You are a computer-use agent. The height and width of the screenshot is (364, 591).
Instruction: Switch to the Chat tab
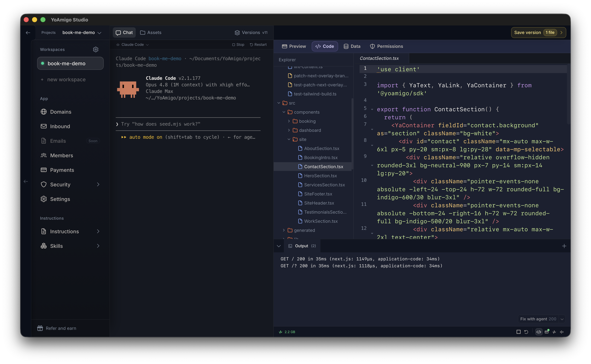[124, 33]
